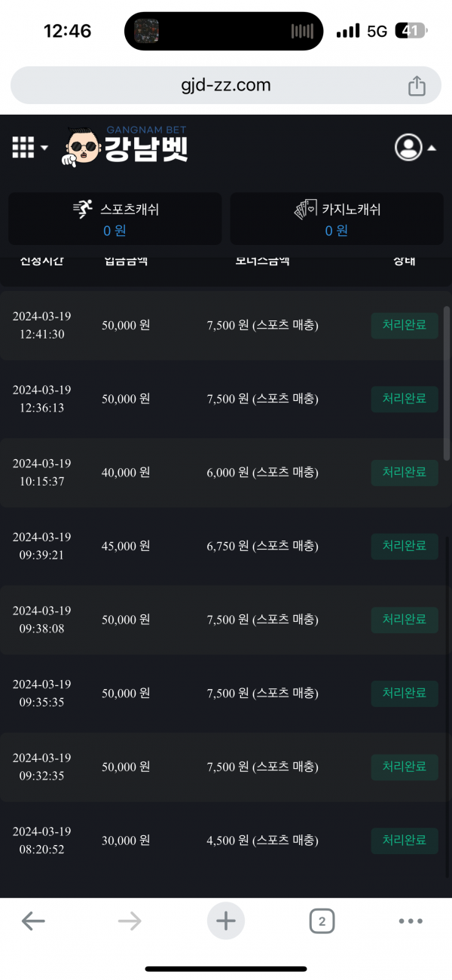Expand the profile menu arrow
Image resolution: width=452 pixels, height=980 pixels.
pyautogui.click(x=432, y=149)
